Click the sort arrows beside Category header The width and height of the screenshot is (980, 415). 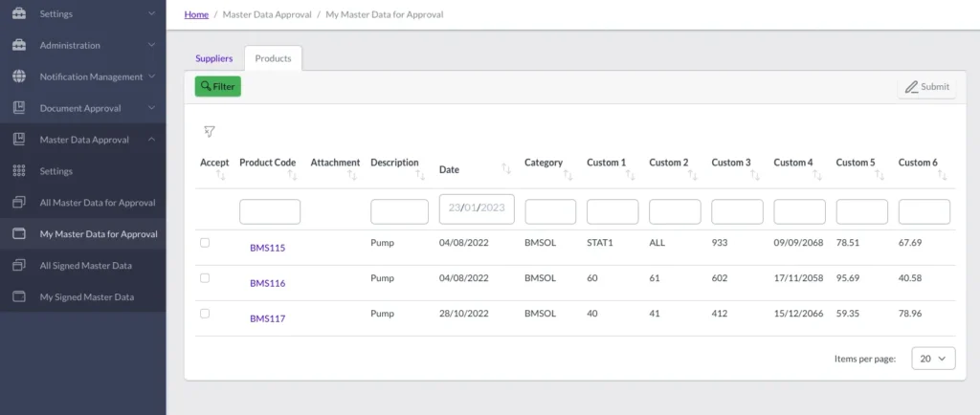coord(568,175)
